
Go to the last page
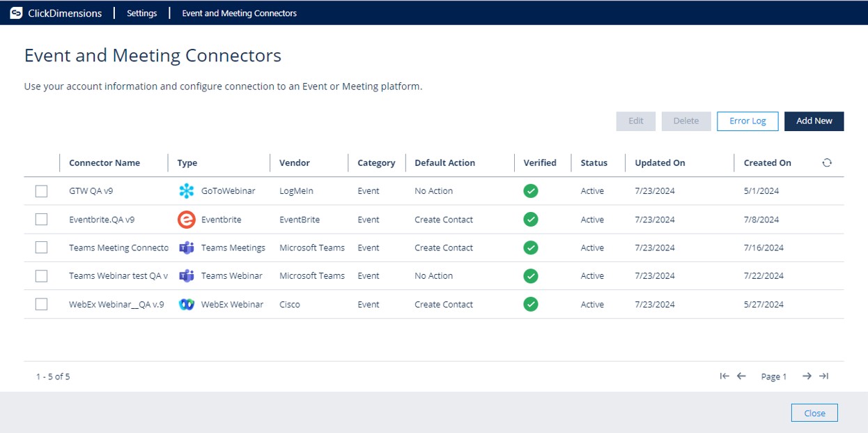tap(823, 376)
